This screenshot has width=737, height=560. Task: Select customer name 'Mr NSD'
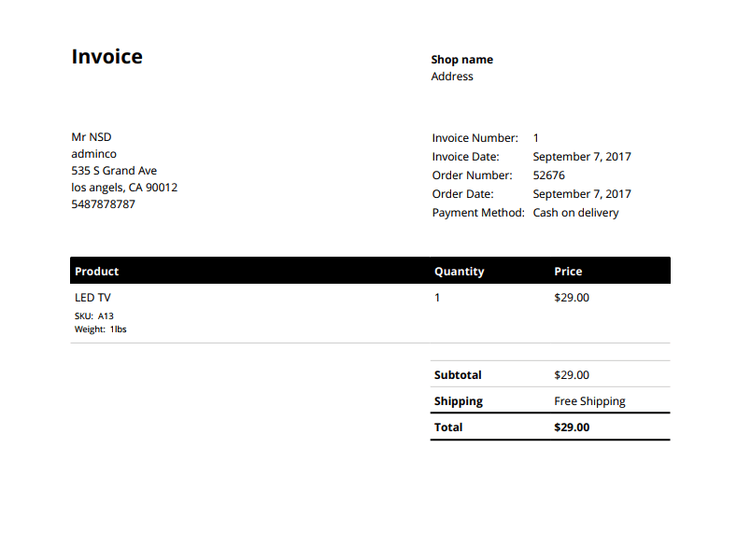[92, 137]
